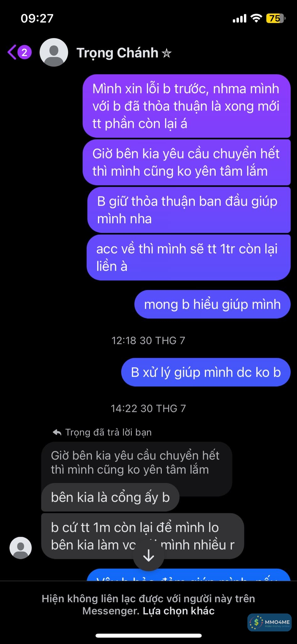Open the 'Lựa chọn khác' link
Viewport: 297px width, 644px height.
click(179, 611)
